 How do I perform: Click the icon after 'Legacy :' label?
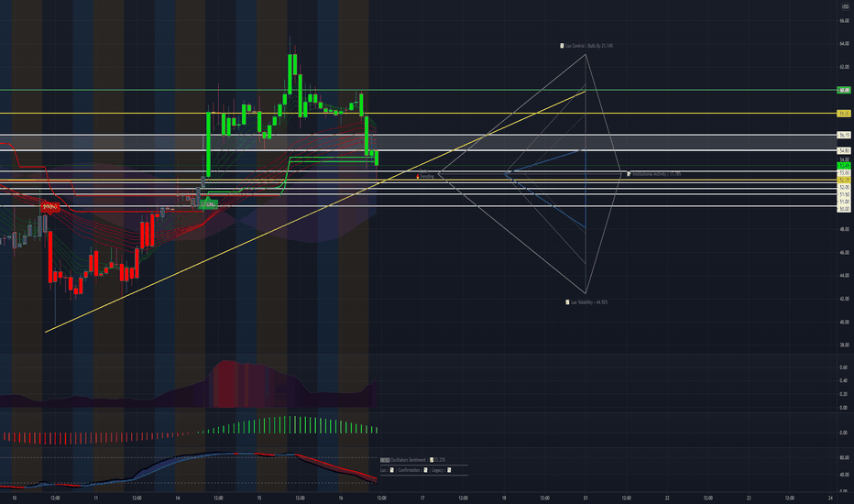pos(449,470)
